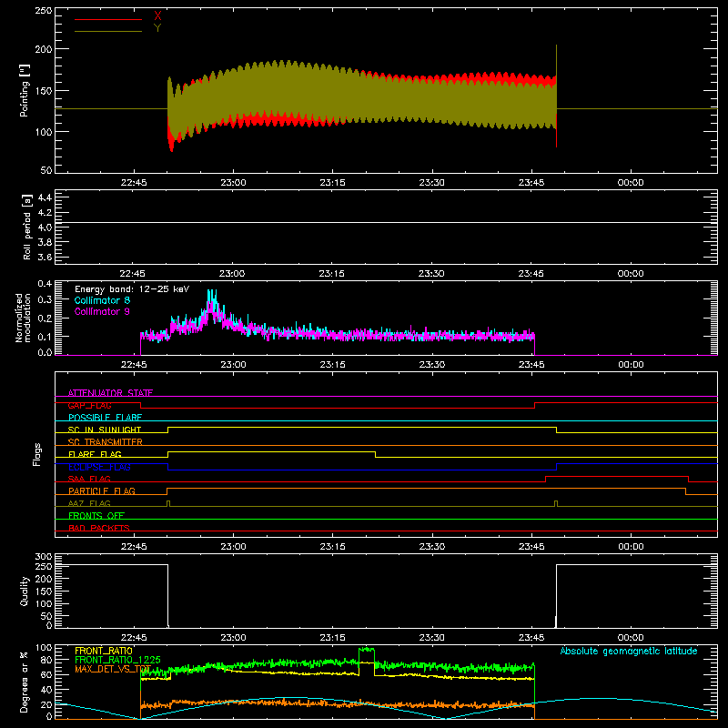Click the 22:45 label under Quality plot
This screenshot has width=728, height=728.
pos(134,638)
